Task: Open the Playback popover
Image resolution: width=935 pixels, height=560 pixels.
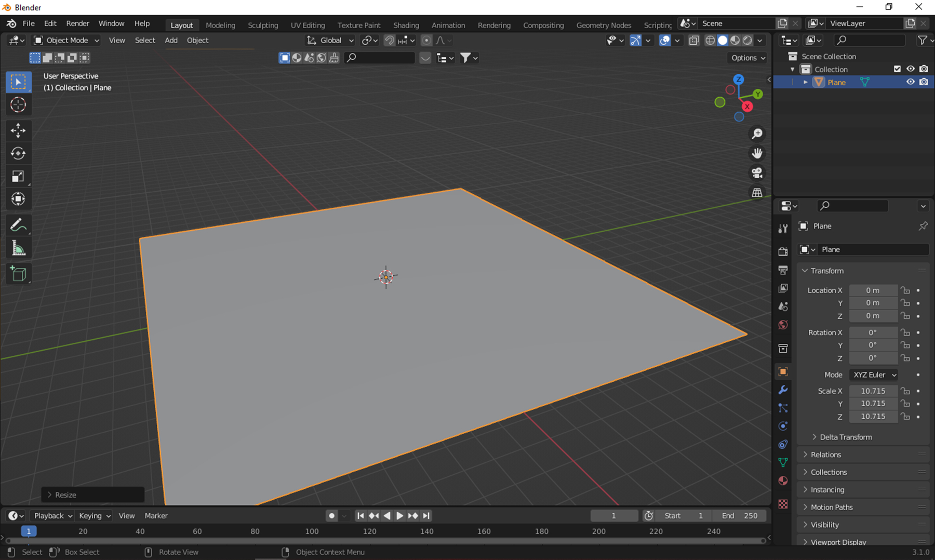Action: (52, 516)
